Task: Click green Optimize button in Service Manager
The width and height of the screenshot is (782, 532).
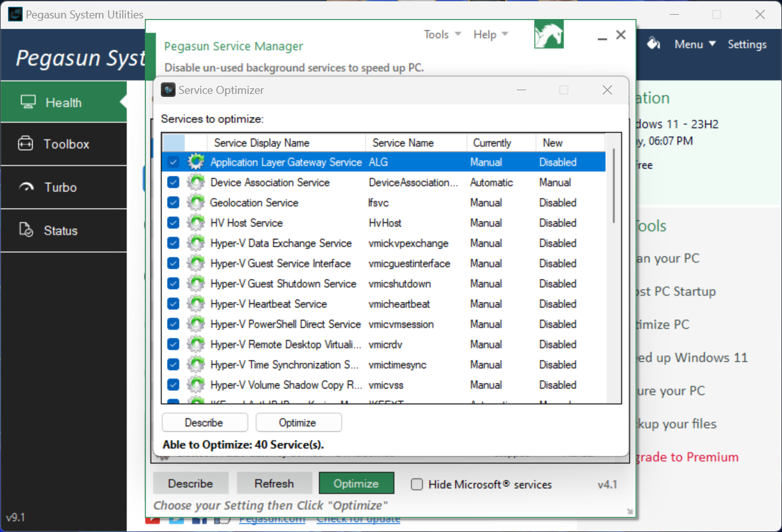Action: tap(356, 484)
